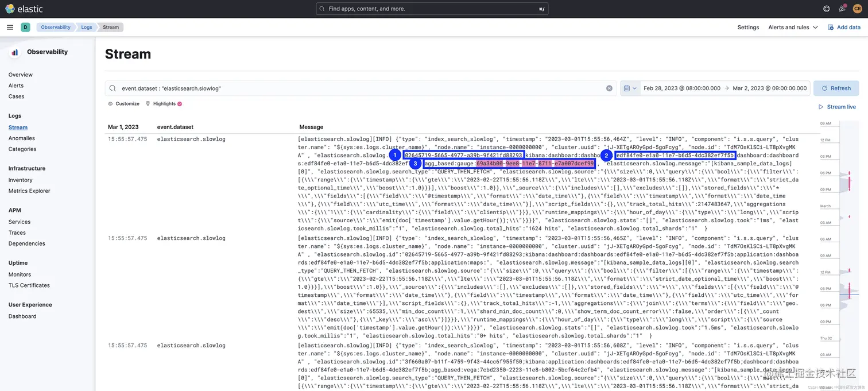This screenshot has width=868, height=391.
Task: Click the search magnifier in query bar
Action: point(113,88)
